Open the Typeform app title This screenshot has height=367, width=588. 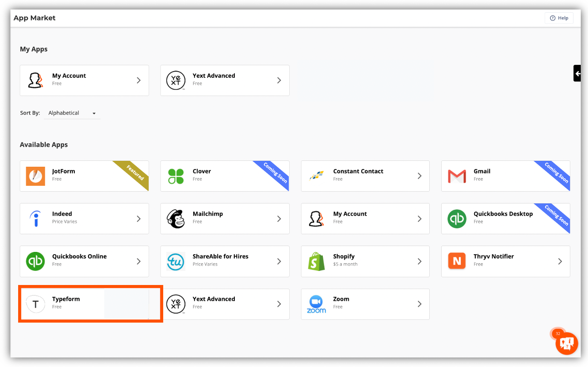(66, 299)
